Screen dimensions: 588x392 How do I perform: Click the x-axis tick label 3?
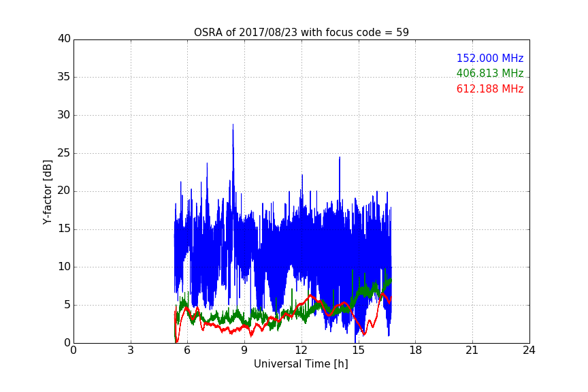[131, 350]
